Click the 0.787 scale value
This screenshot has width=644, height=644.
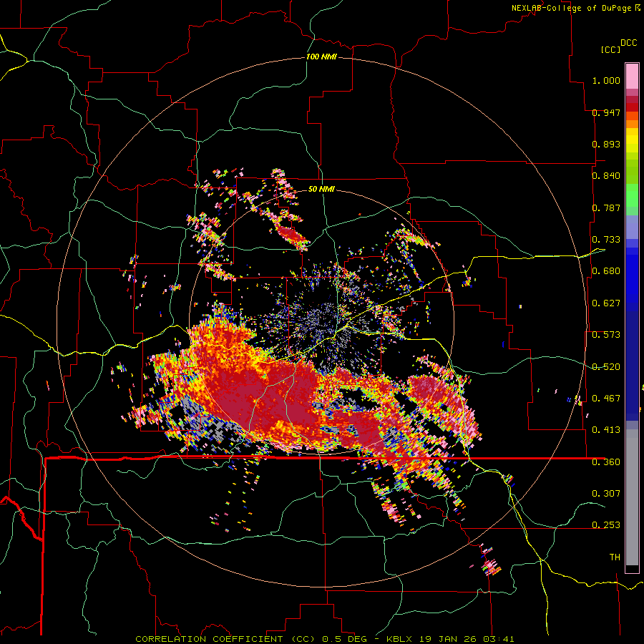606,208
